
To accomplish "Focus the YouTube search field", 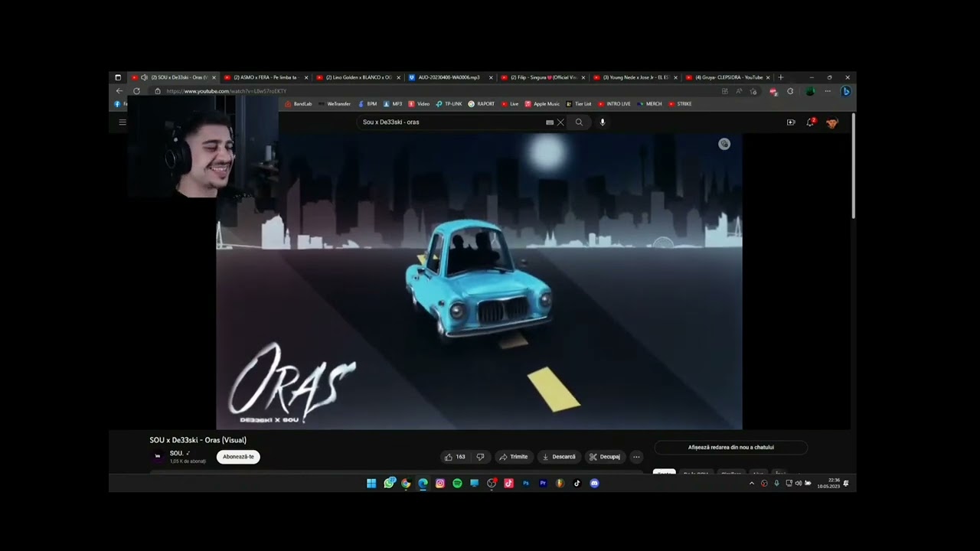I will point(452,122).
